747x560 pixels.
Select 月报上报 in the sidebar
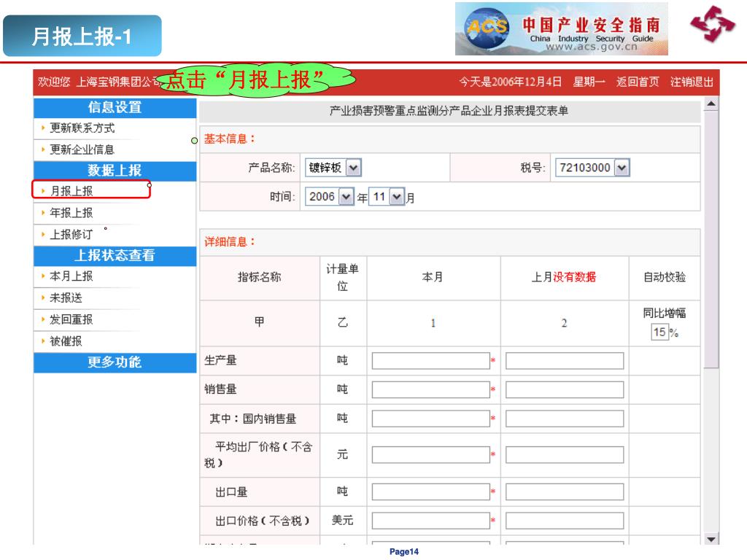pyautogui.click(x=71, y=191)
